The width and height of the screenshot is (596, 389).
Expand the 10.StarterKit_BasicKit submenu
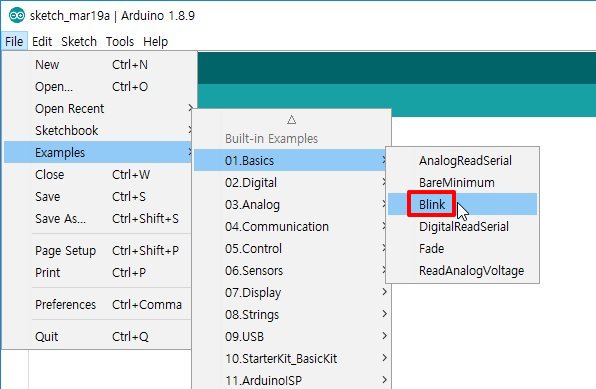292,359
